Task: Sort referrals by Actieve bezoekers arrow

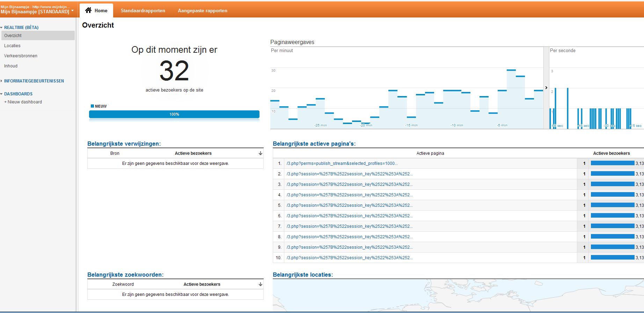Action: point(260,153)
